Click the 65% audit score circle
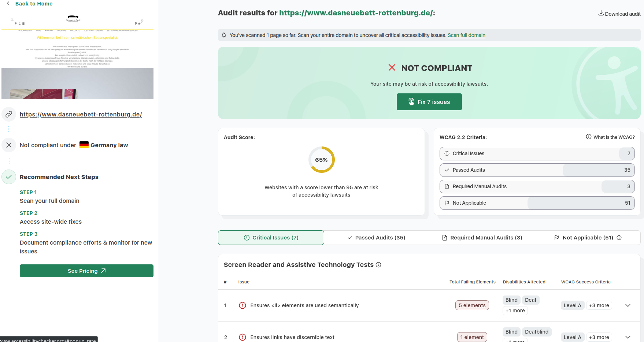Viewport: 644px width, 342px height. coord(321,160)
